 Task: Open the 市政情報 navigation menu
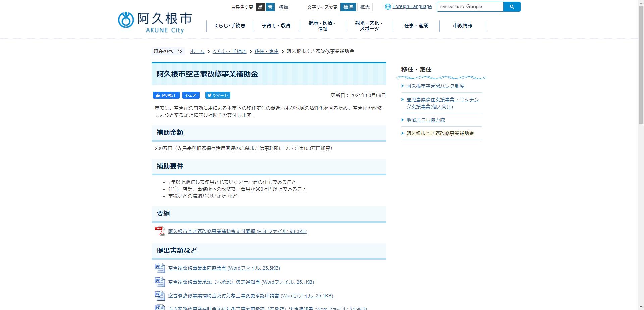click(463, 26)
